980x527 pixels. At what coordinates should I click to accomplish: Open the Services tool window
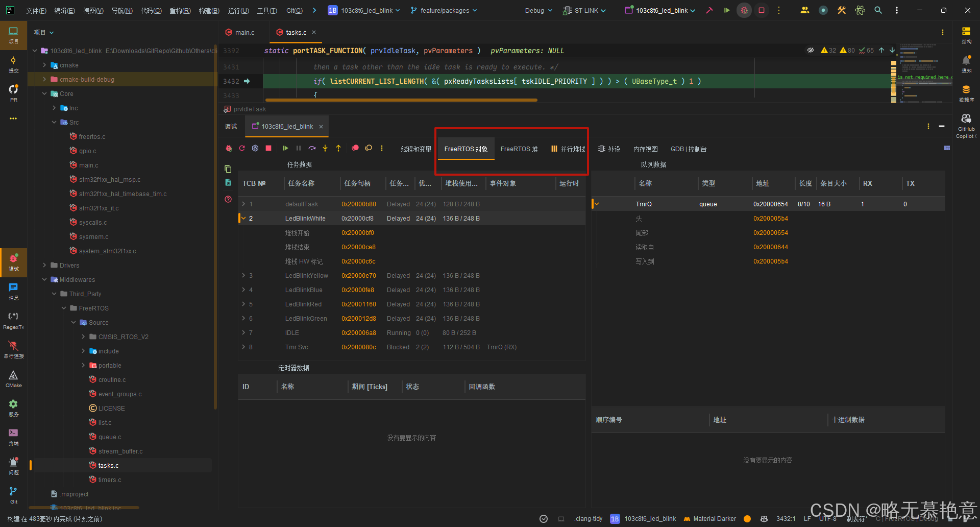13,408
